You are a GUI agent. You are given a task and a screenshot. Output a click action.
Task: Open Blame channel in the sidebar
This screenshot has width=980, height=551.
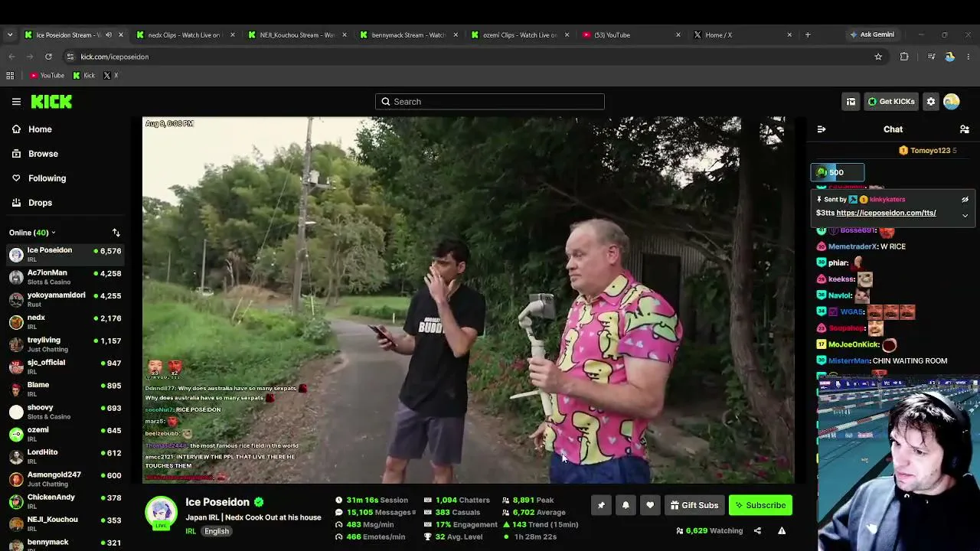click(x=65, y=390)
